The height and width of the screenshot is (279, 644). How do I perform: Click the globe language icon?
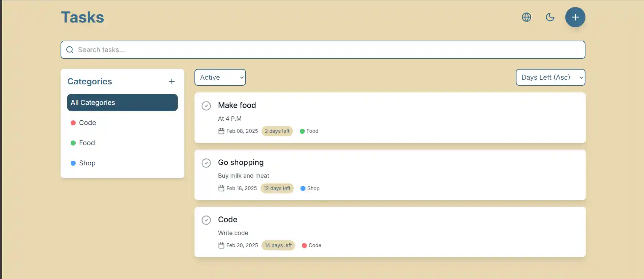[x=527, y=17]
